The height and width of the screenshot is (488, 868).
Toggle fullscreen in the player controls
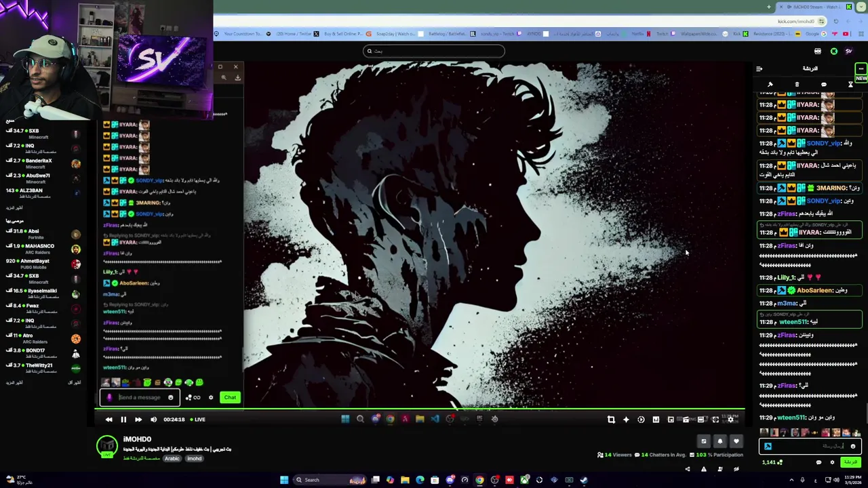point(715,420)
